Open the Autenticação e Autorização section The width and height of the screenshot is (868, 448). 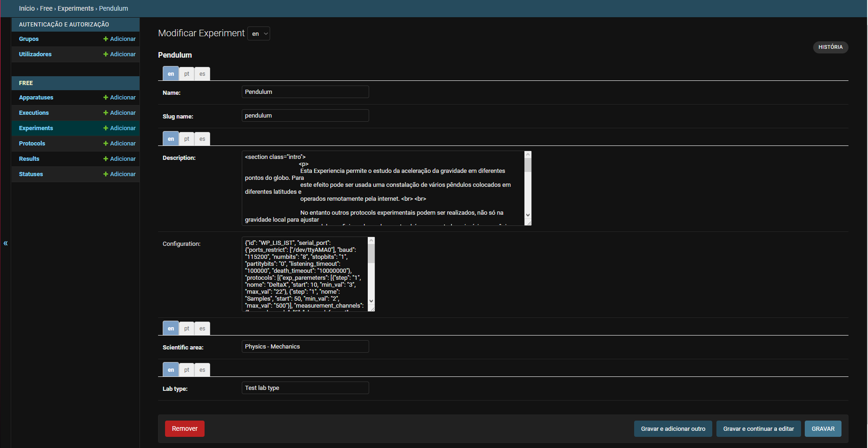point(64,25)
